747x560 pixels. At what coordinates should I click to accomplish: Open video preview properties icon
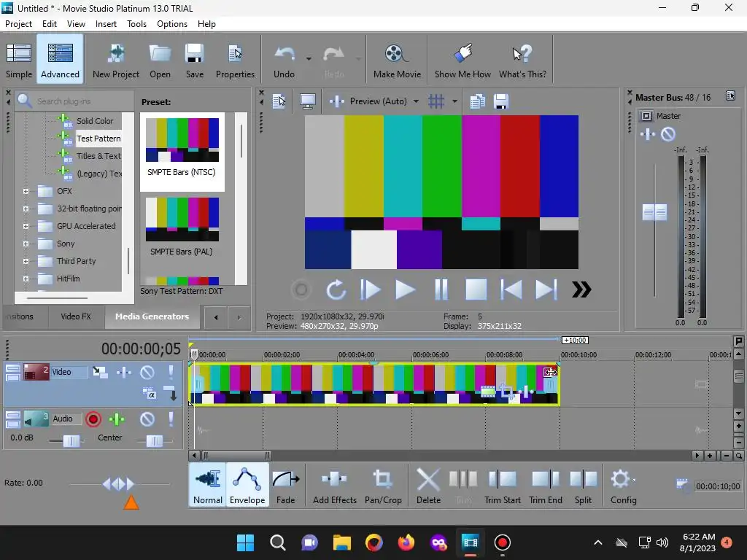(x=279, y=101)
